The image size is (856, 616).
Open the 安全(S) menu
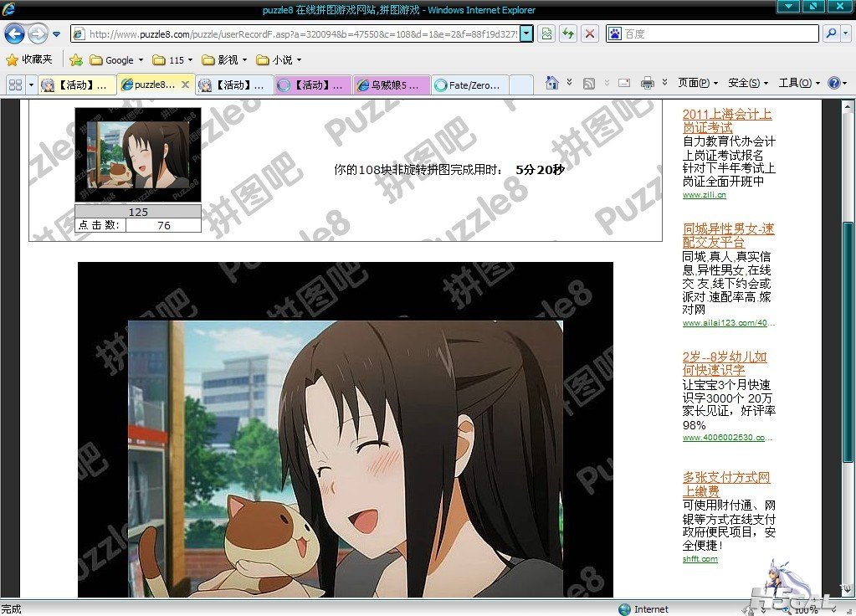[x=748, y=83]
